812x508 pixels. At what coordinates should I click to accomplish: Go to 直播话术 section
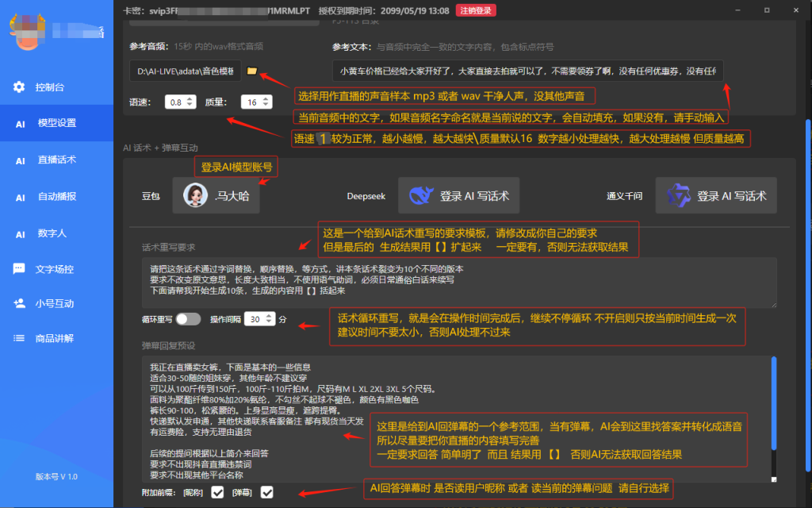(x=56, y=160)
